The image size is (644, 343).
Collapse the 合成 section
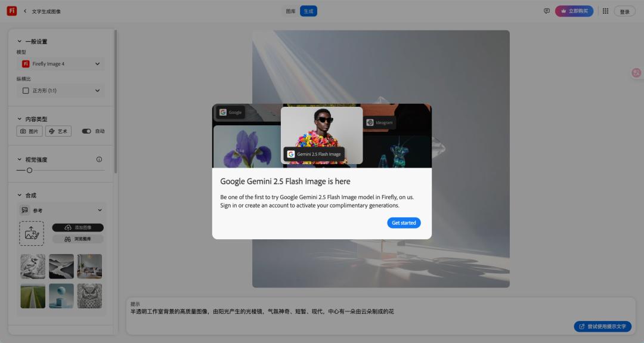point(19,195)
